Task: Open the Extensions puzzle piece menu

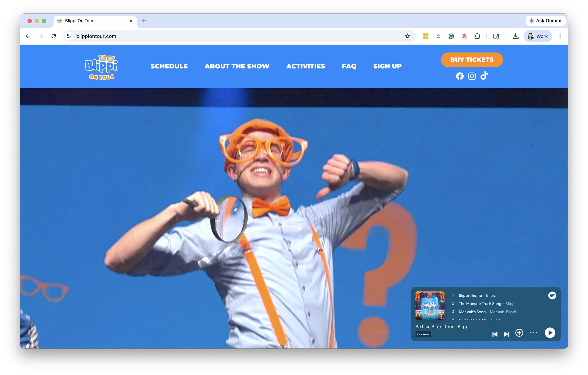Action: (x=477, y=36)
